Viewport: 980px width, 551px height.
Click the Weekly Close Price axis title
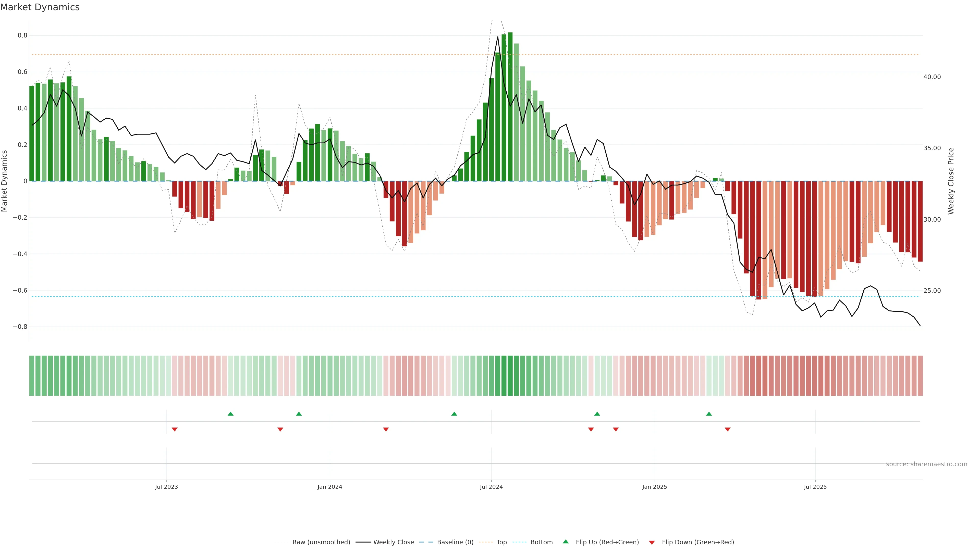(951, 181)
